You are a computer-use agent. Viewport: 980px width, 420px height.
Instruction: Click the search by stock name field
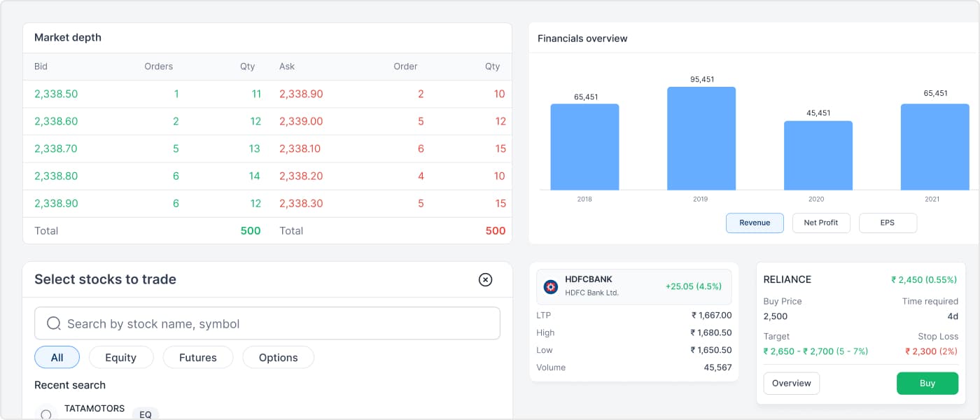click(x=267, y=323)
